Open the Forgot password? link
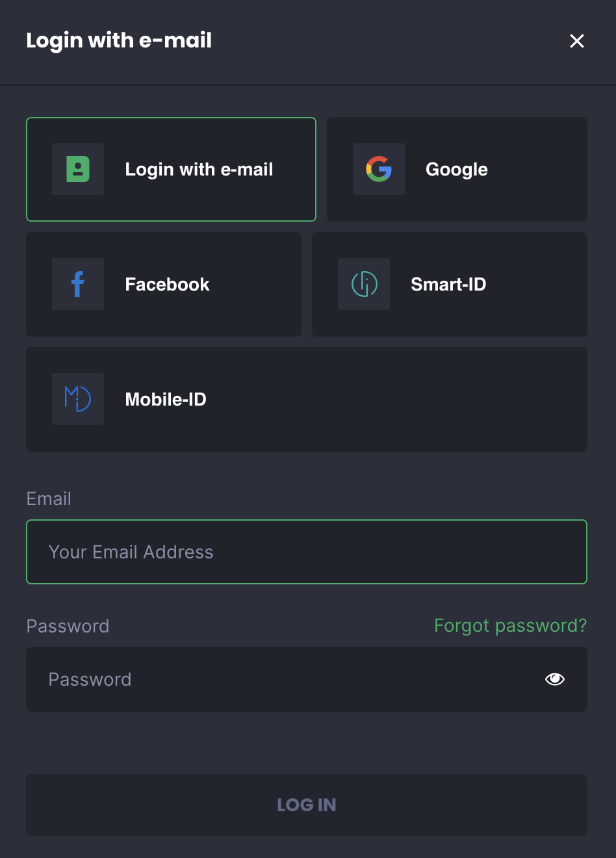 point(510,625)
